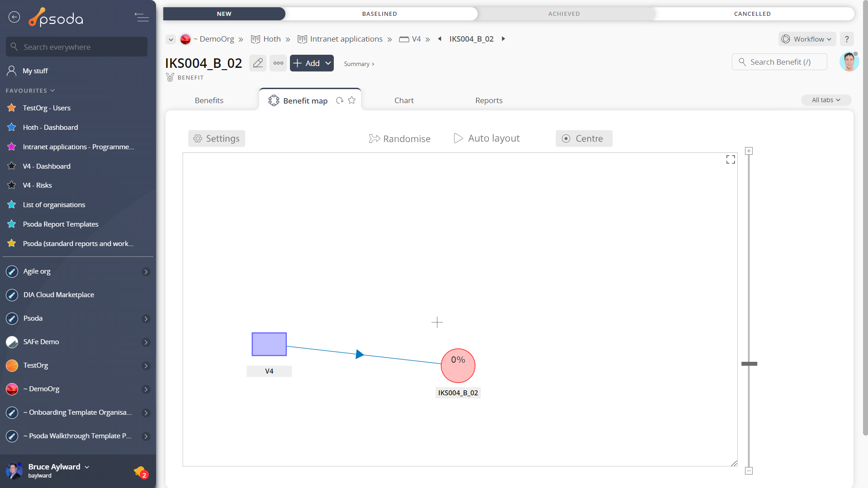Select the V4 rectangle node

(x=269, y=344)
